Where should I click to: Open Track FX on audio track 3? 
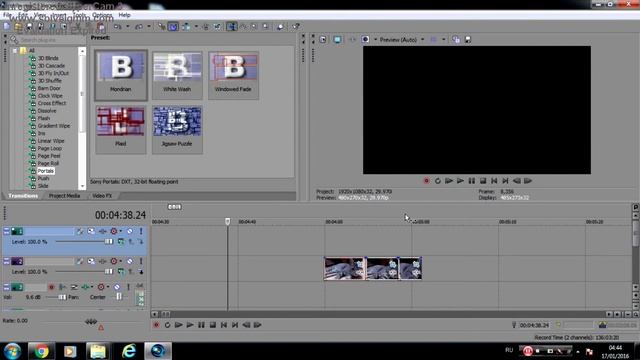coord(85,287)
